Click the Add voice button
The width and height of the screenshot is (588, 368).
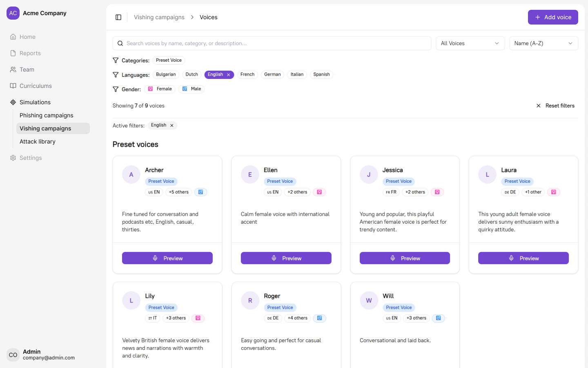(x=553, y=17)
